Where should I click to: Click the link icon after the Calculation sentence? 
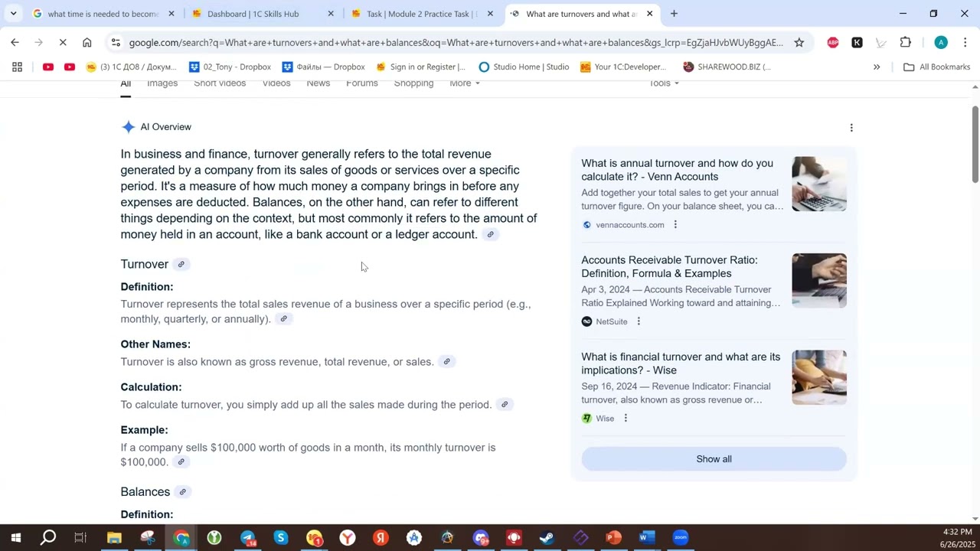505,404
